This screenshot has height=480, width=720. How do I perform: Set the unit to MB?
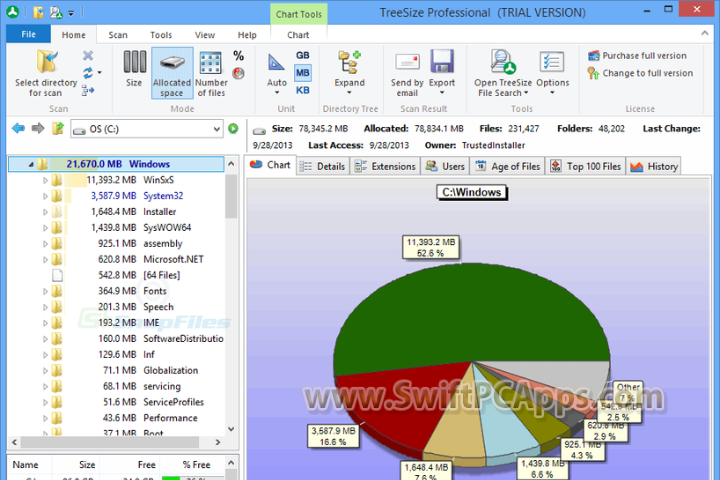(302, 73)
